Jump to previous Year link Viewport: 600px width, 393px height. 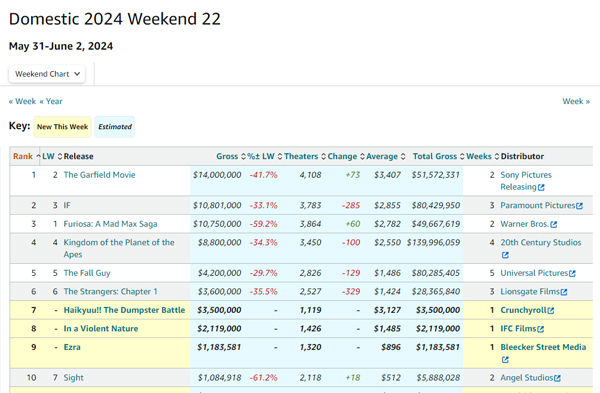point(51,101)
